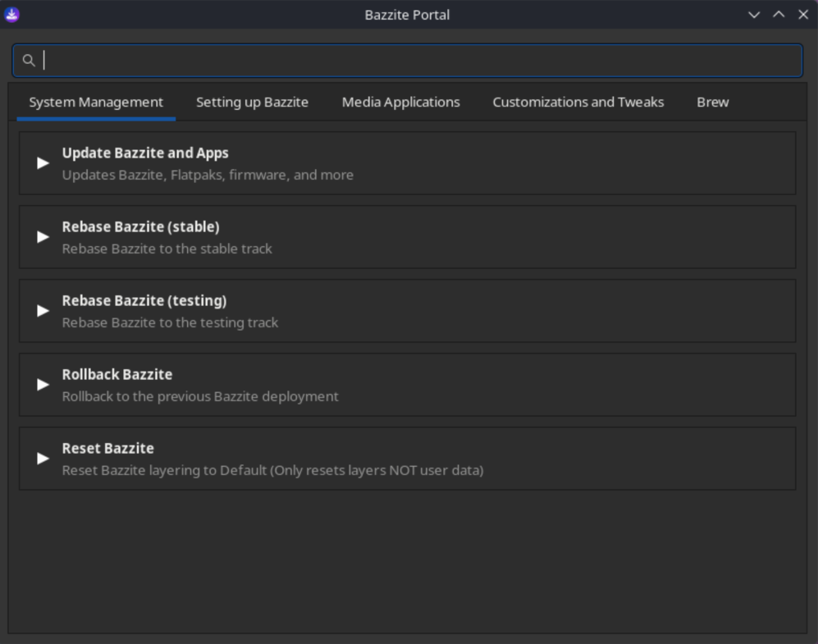Maximize the Bazzite Portal window
Image resolution: width=818 pixels, height=644 pixels.
(x=779, y=15)
